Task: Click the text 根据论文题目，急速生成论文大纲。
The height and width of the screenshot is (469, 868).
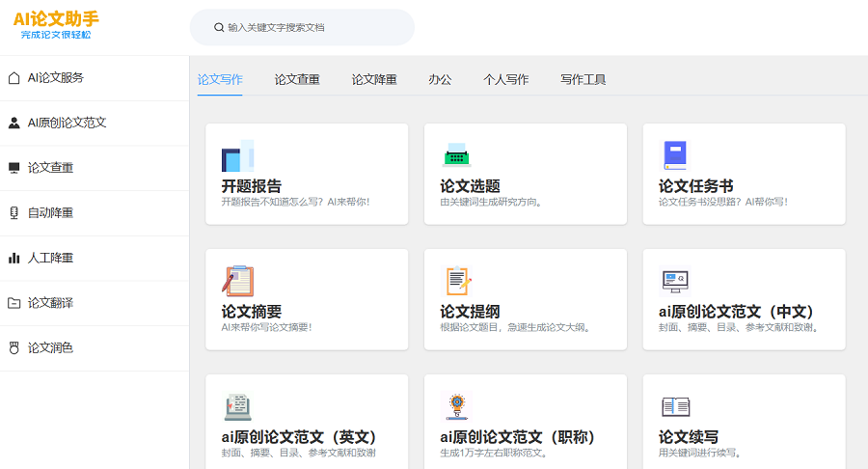Action: (516, 327)
